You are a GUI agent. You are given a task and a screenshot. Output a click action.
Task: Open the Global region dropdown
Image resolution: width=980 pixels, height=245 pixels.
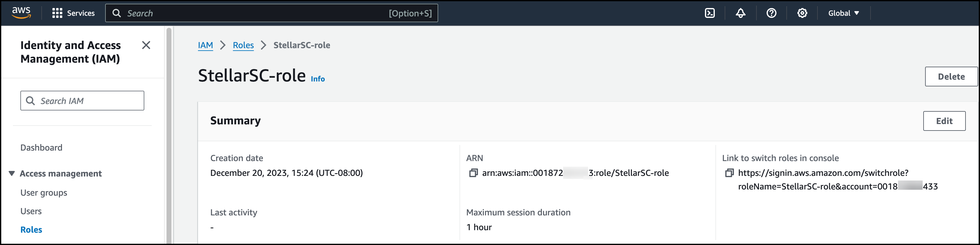843,13
